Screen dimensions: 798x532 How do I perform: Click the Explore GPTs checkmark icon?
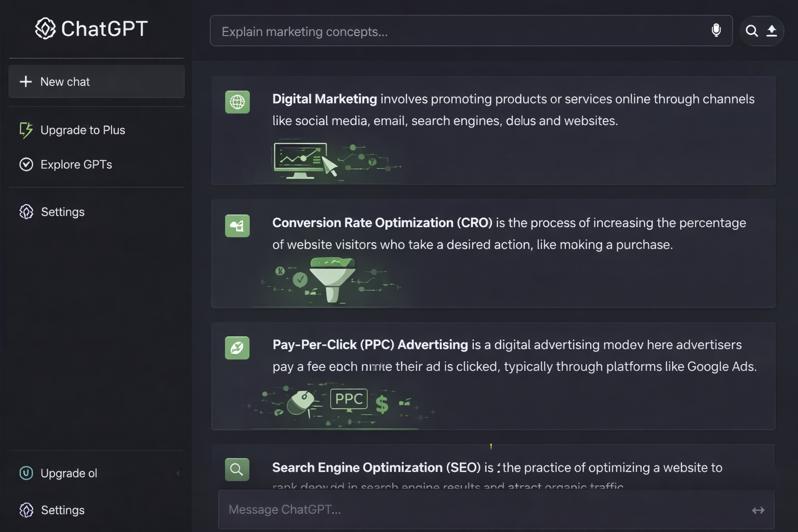pos(26,164)
